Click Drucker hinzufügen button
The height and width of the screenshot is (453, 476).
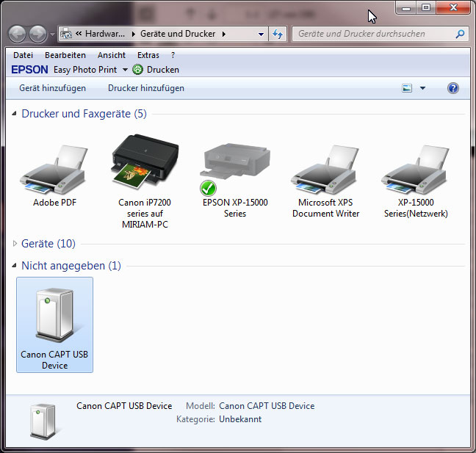pos(146,88)
